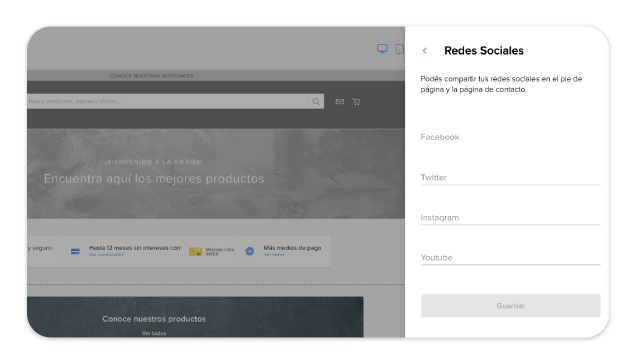This screenshot has height=364, width=636.
Task: Open the envelope contact icon in store header
Action: (x=340, y=101)
